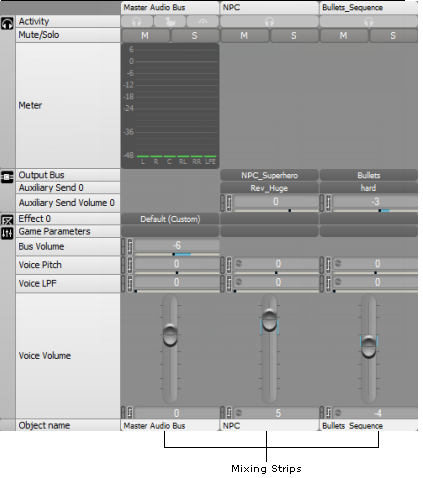Screen dimensions: 423x478
Task: Click the Bullets output bus button
Action: (x=369, y=175)
